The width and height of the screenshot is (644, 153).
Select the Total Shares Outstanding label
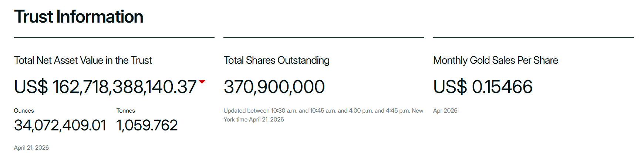pyautogui.click(x=276, y=60)
